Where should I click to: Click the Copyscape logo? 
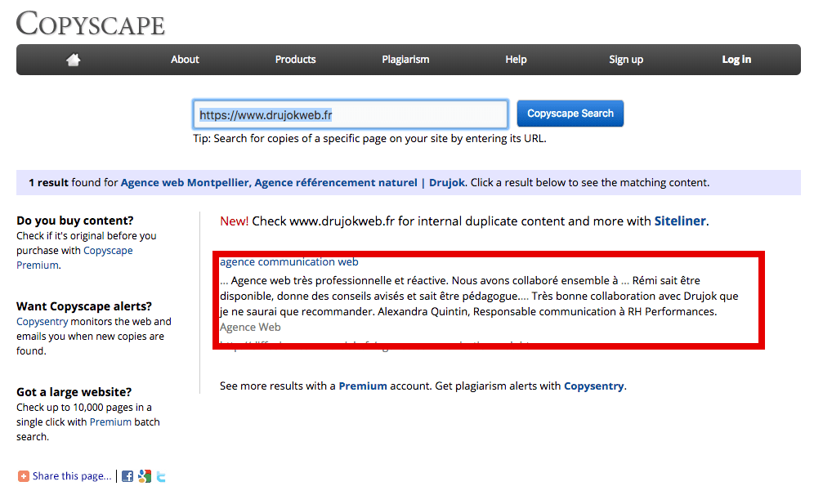click(x=90, y=24)
